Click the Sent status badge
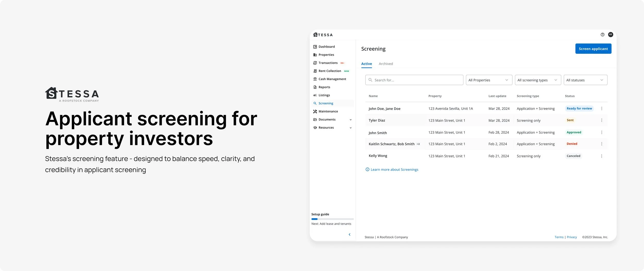Screen dimensions: 644x271 tap(570, 120)
